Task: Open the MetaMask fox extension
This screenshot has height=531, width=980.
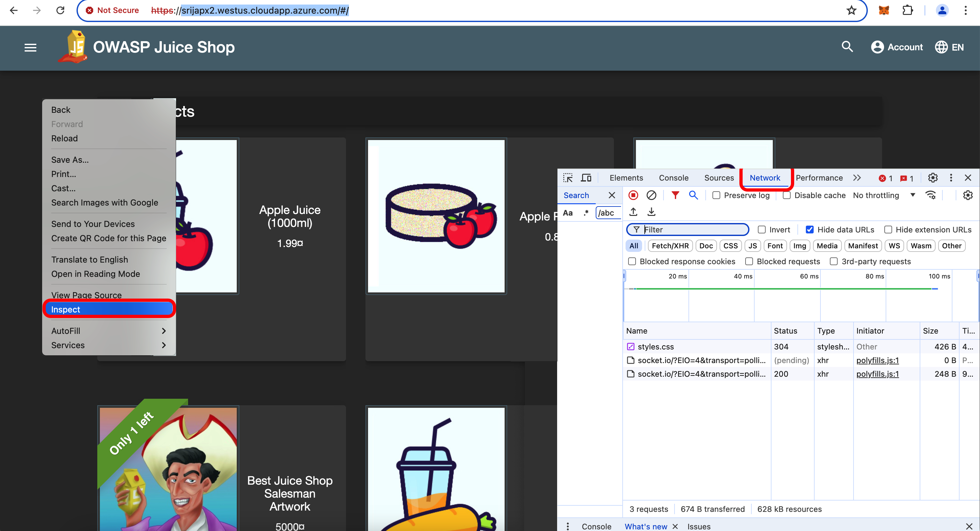Action: [884, 10]
